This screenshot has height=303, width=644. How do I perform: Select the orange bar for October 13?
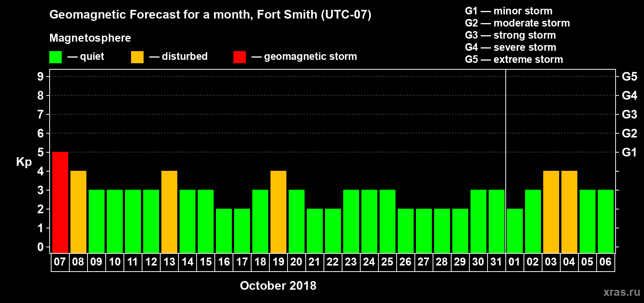(169, 212)
